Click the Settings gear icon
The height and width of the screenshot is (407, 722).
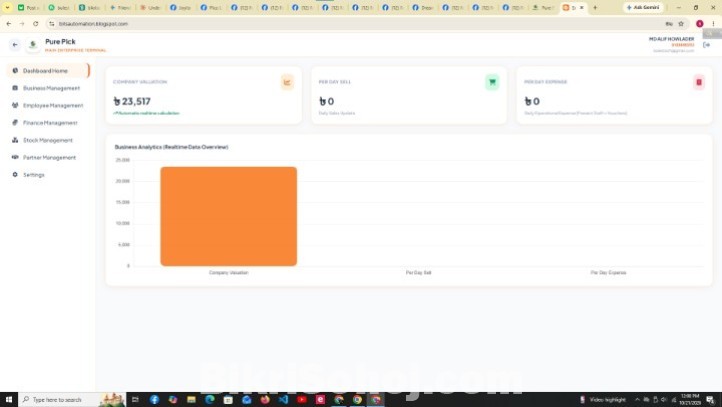(x=15, y=174)
